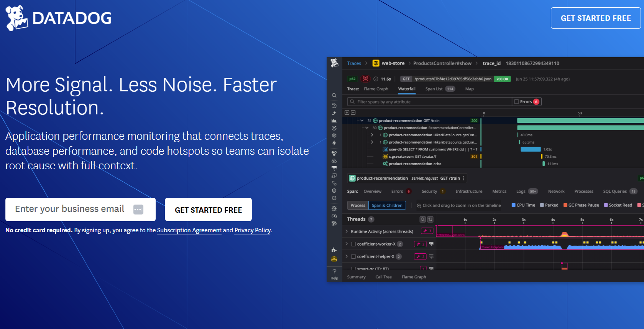Click the search icon in Threads header
Image resolution: width=644 pixels, height=329 pixels.
(423, 219)
